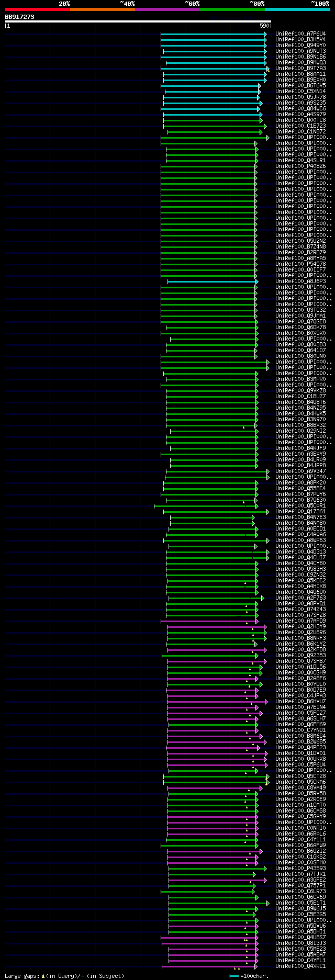
Task: Select the UniRef100_Q00TC8 label
Action: (x=300, y=120)
